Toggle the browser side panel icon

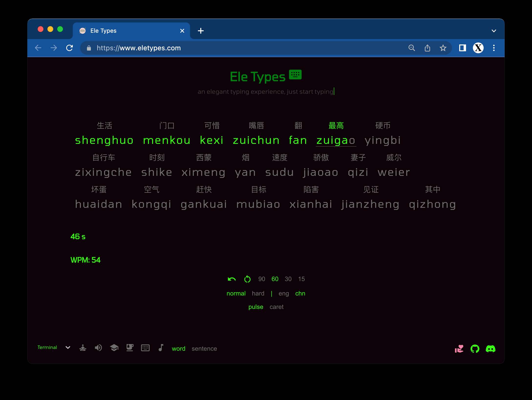(x=463, y=48)
